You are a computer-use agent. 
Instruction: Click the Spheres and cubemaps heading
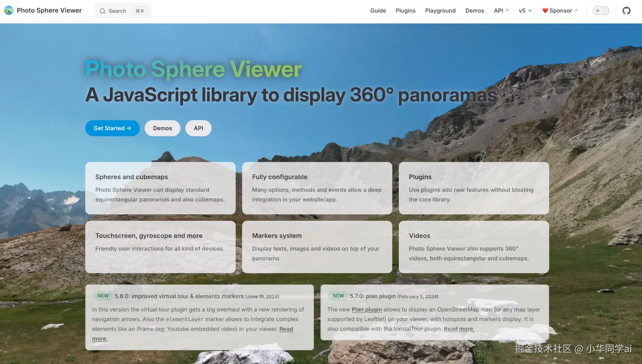(132, 177)
